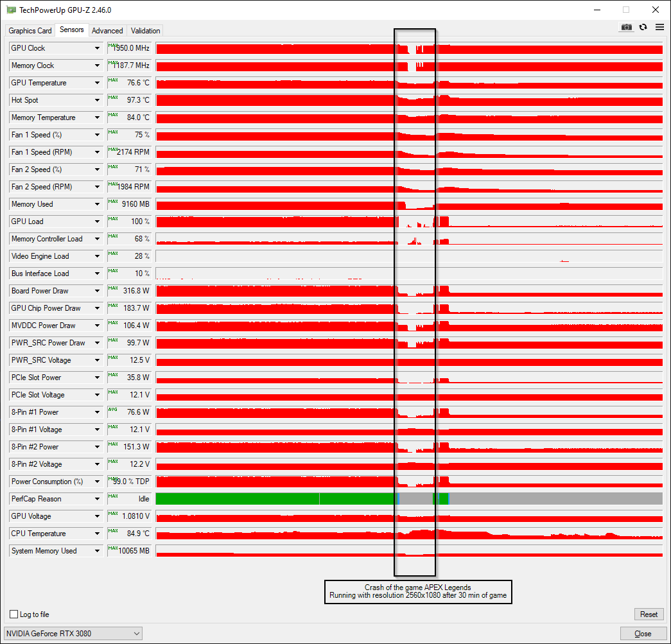
Task: Open the 8-Pin #1 Power dropdown
Action: pyautogui.click(x=97, y=412)
